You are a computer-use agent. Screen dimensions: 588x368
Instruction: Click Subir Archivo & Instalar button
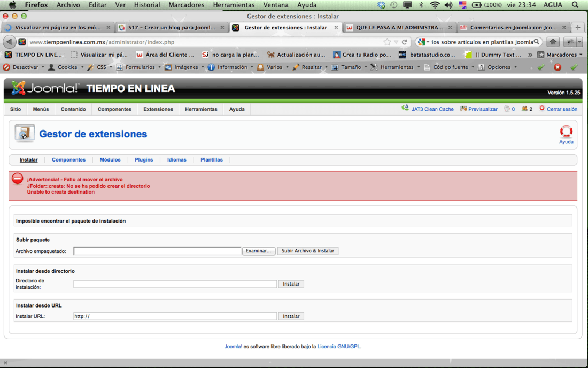coord(308,251)
